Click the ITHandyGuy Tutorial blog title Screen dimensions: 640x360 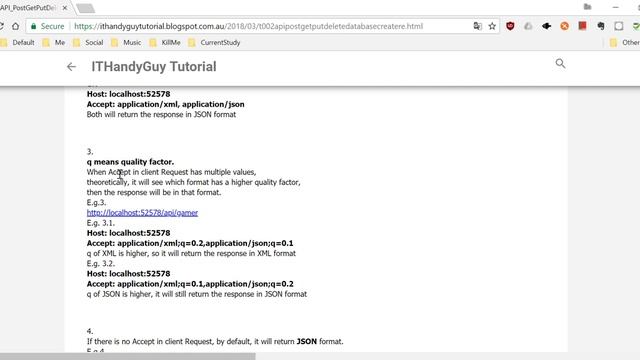click(153, 67)
